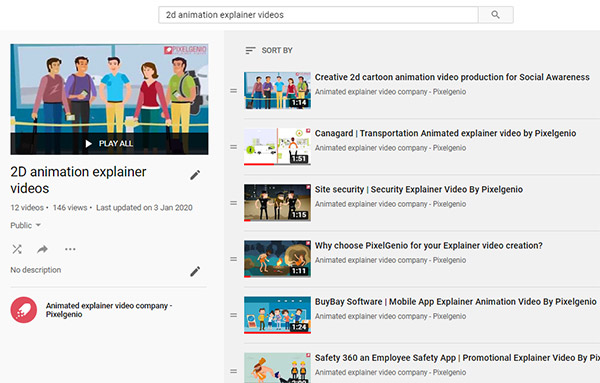Click channel name under Why choose PixelGenio video

point(390,260)
